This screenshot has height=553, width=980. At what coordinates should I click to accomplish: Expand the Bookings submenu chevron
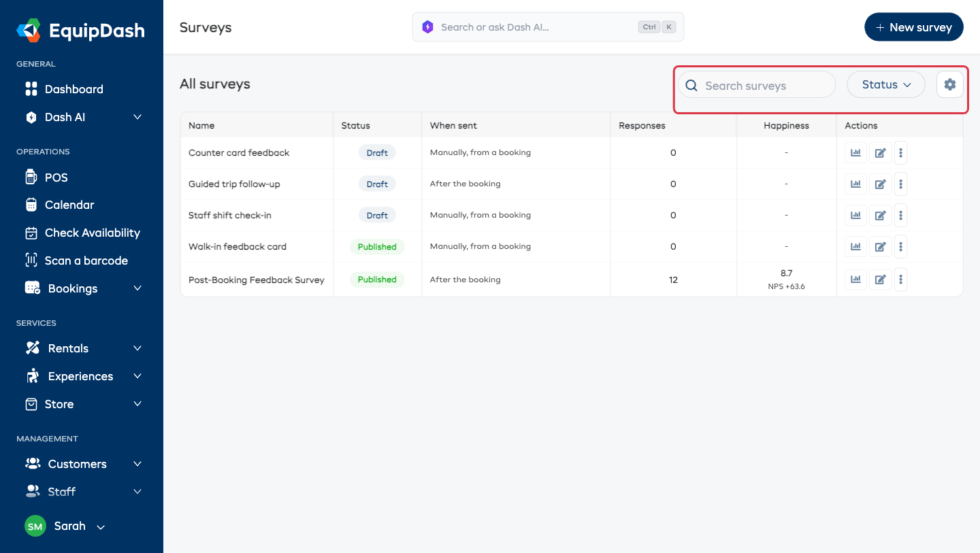click(x=137, y=288)
